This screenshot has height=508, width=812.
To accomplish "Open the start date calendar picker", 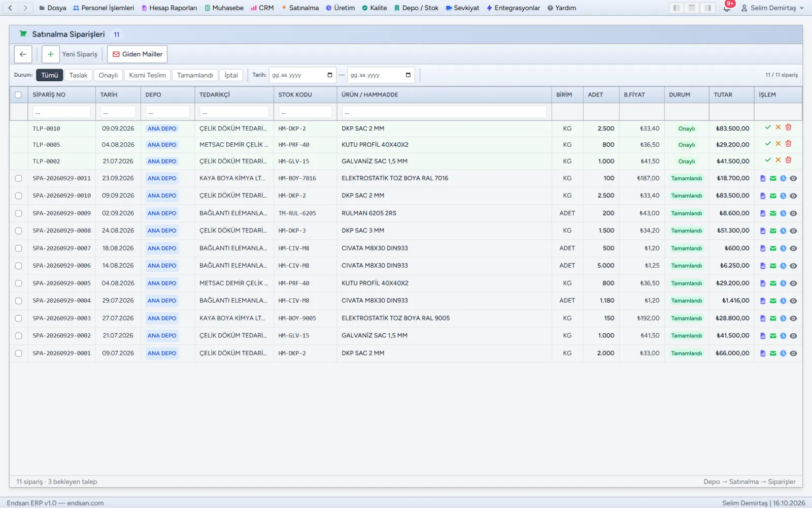I will [x=330, y=75].
